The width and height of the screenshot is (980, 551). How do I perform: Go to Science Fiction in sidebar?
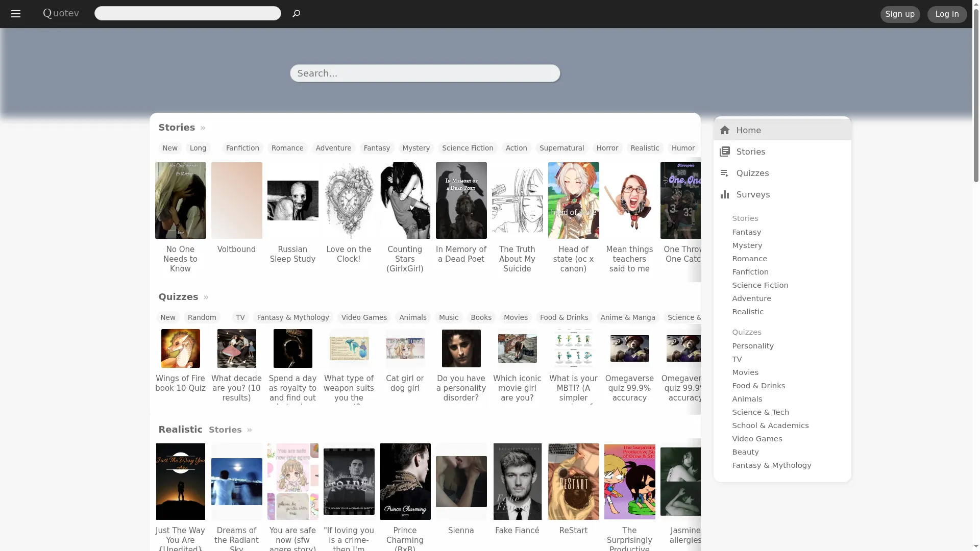point(760,285)
